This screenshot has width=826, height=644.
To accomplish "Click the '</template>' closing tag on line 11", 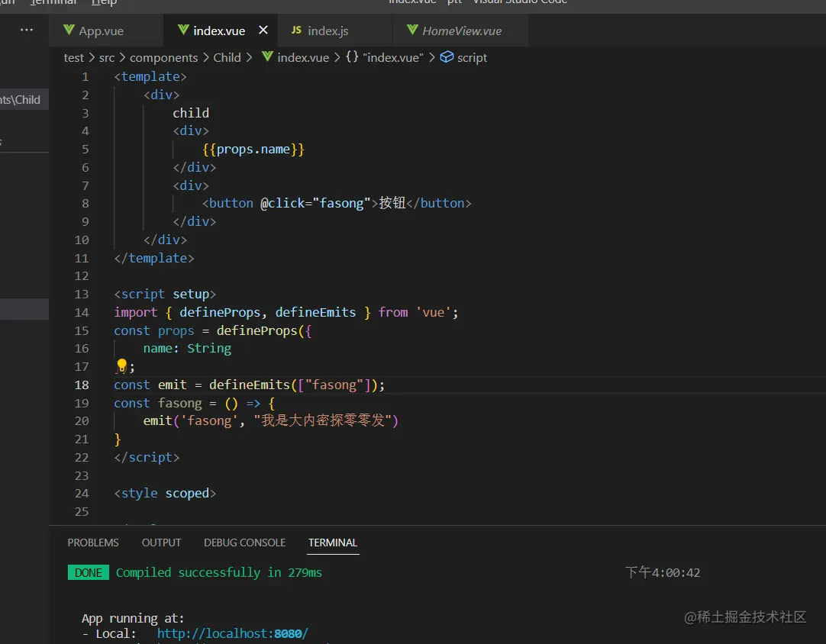I will point(153,258).
